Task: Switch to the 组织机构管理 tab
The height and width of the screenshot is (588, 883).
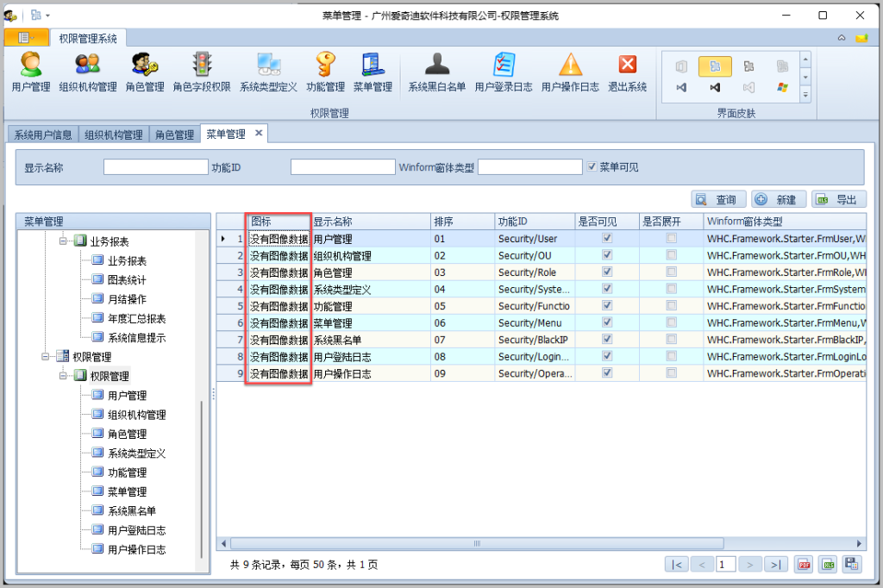Action: (113, 134)
